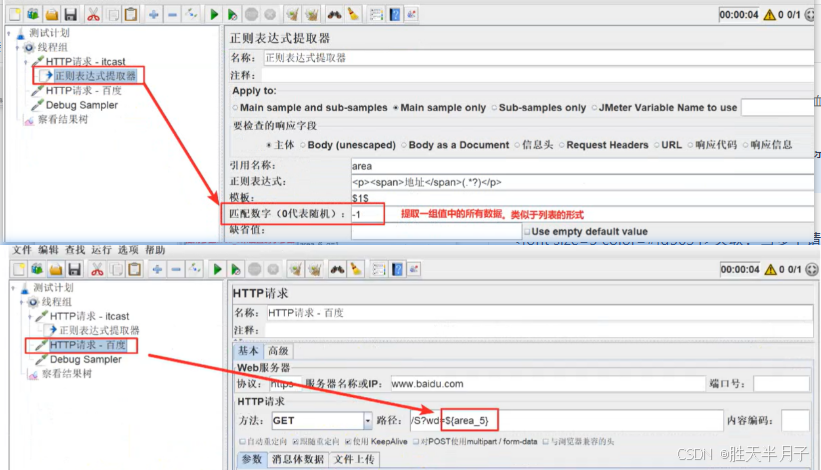
Task: Click Clear broom-cup icon in top window
Action: click(x=293, y=15)
